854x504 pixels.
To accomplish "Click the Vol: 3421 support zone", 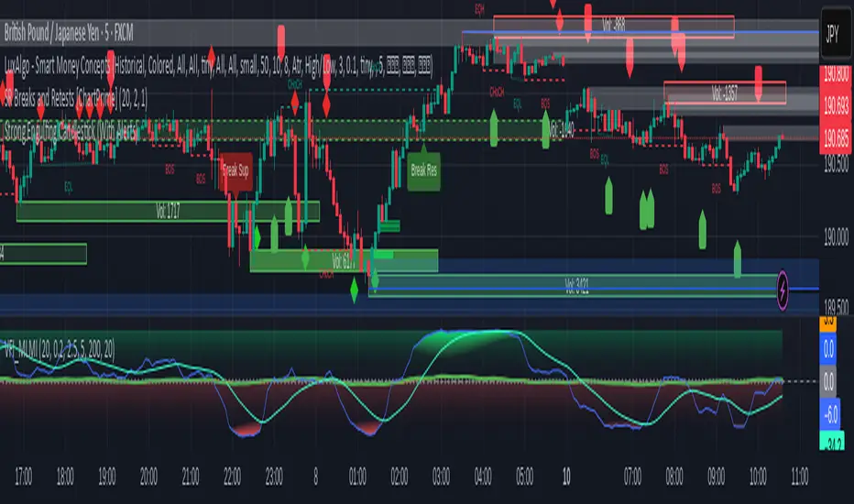I will 576,286.
